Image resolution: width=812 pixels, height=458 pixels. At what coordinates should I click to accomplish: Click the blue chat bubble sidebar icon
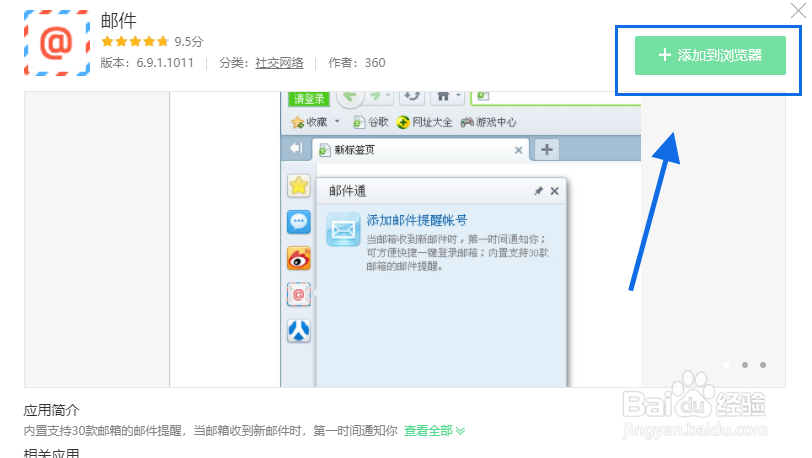(x=299, y=222)
